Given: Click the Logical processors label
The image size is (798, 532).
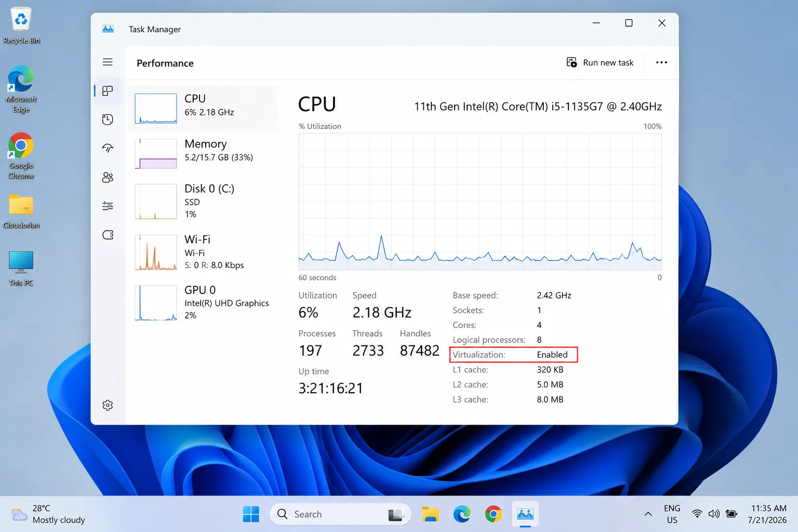Looking at the screenshot, I should coord(489,340).
